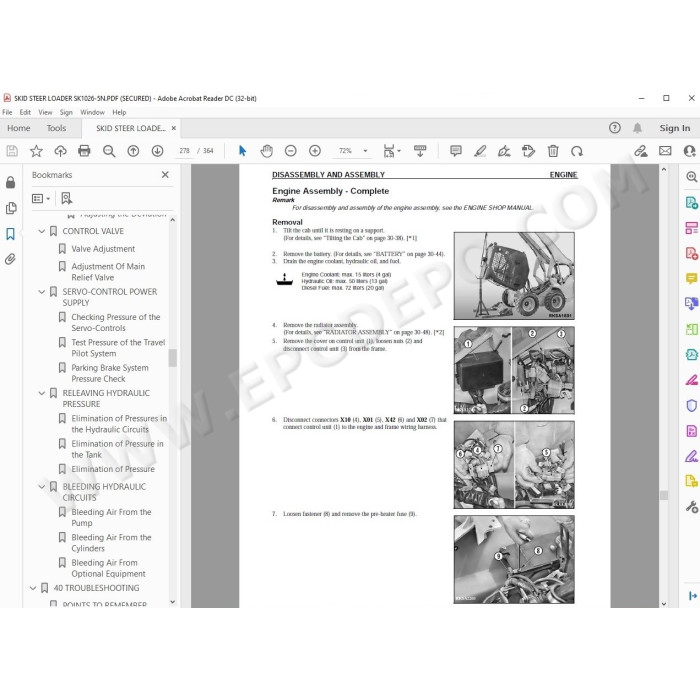
Task: Open bookmark options menu dropdown
Action: point(41,198)
